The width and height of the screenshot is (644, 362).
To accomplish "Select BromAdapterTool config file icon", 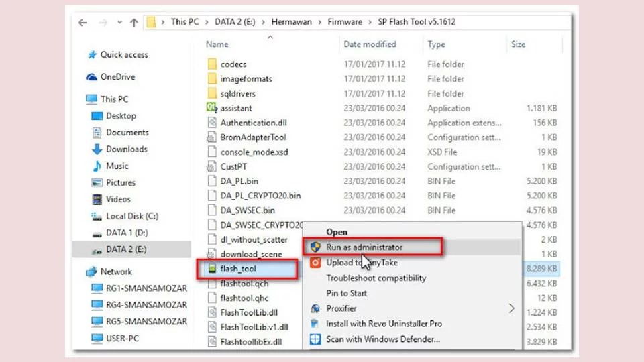I will (211, 137).
